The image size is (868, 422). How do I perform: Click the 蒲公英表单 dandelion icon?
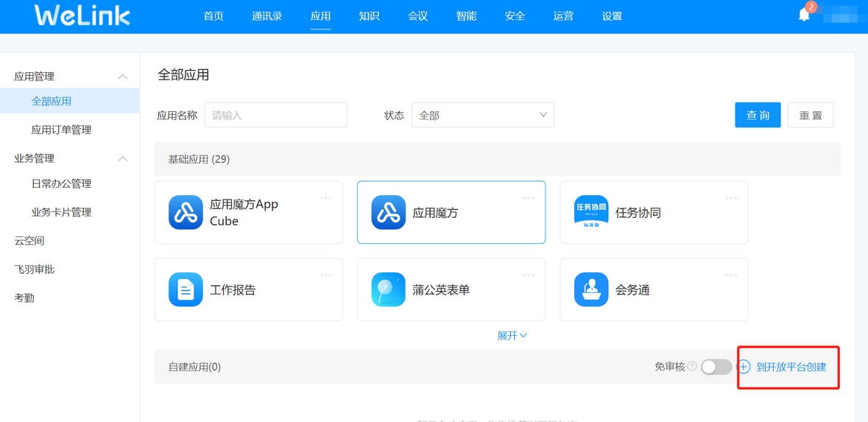pyautogui.click(x=388, y=289)
